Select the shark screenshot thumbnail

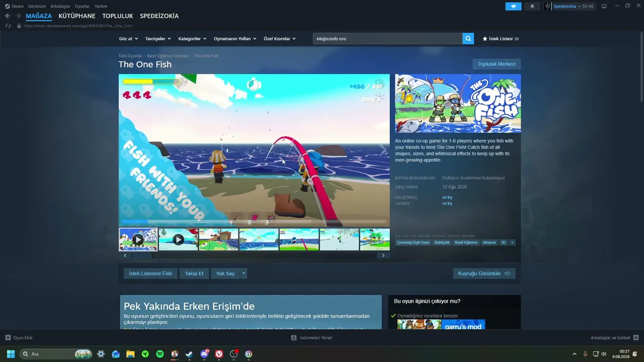click(299, 239)
